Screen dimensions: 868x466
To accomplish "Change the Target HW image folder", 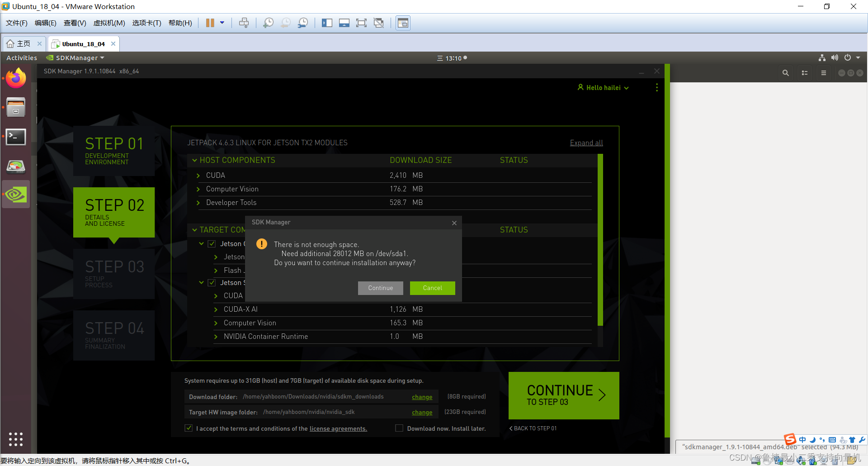I will [422, 413].
